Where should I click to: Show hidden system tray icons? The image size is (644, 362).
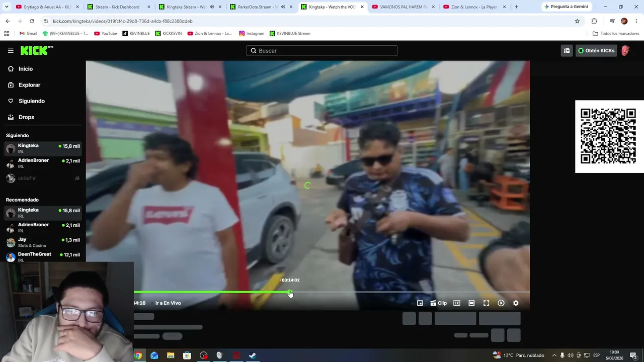tap(554, 355)
